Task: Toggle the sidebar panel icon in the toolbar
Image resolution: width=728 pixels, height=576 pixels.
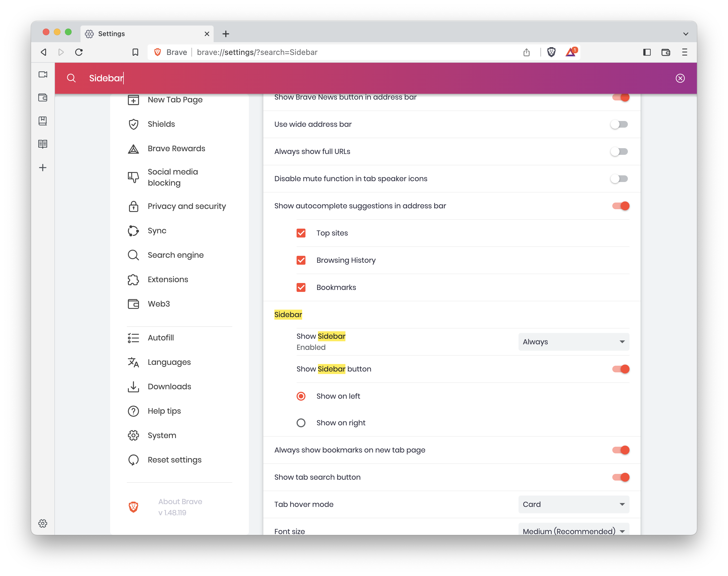Action: (x=647, y=52)
